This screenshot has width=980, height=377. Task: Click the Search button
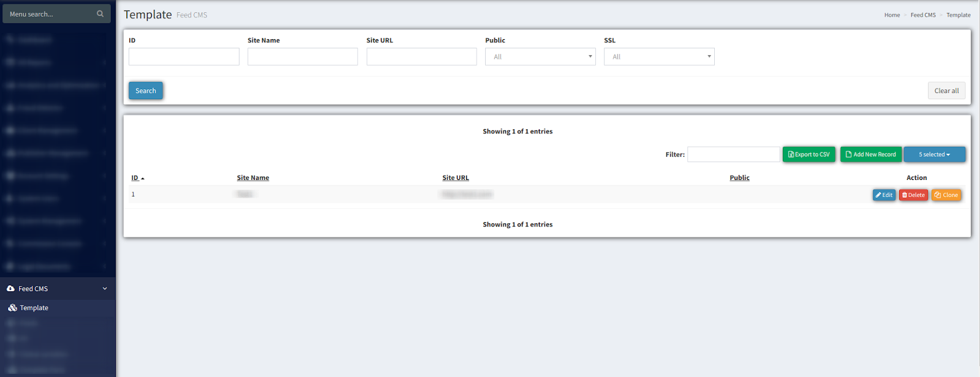tap(146, 91)
